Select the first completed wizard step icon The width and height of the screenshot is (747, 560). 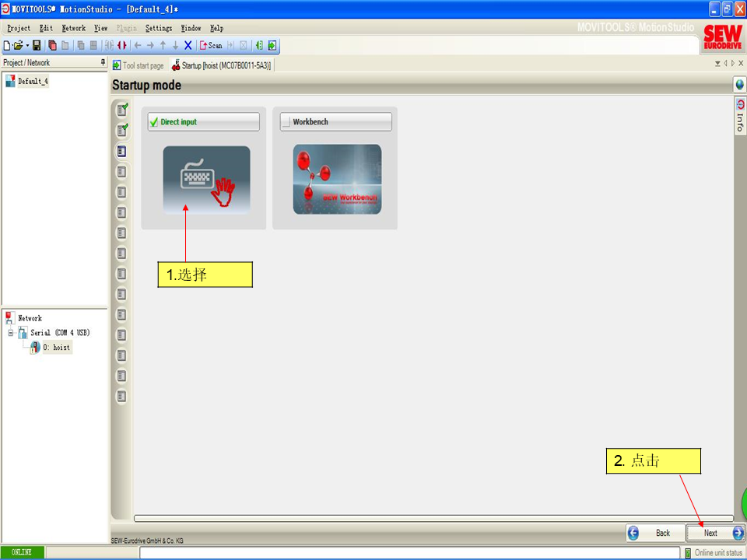[x=122, y=110]
